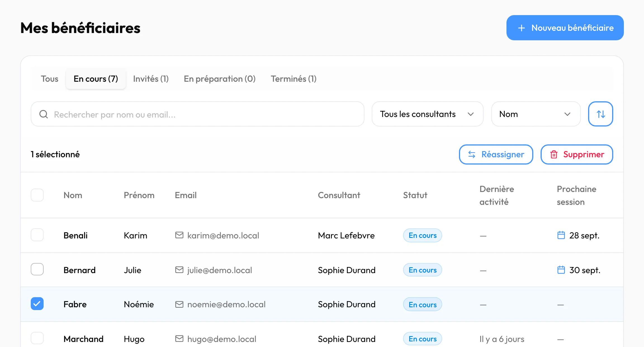Click the name Marchand in the table
644x347 pixels.
(83, 339)
